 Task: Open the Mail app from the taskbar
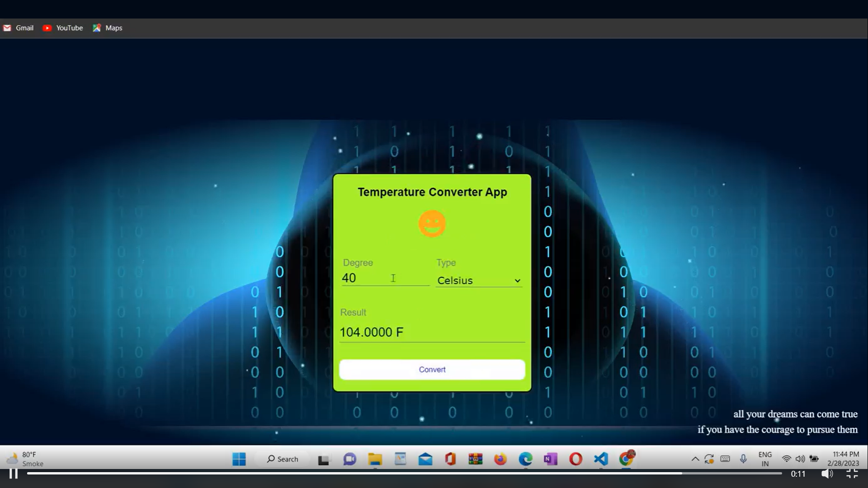pos(426,459)
